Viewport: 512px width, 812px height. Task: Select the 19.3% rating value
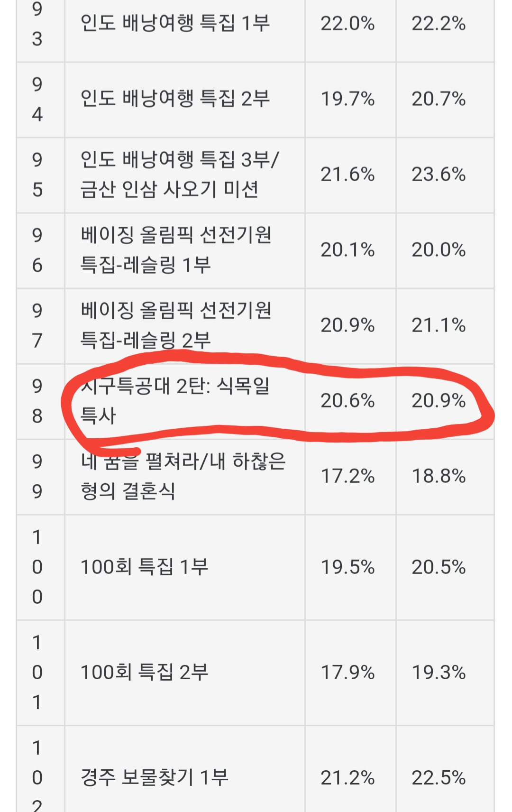(439, 672)
